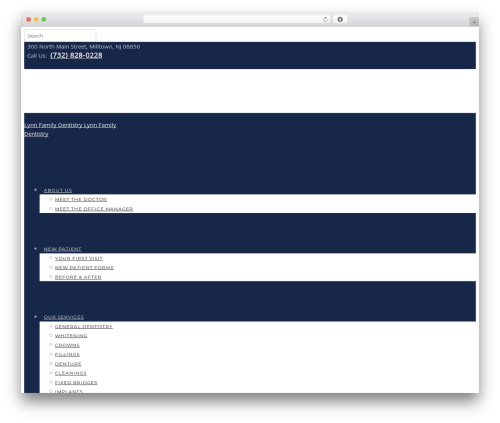Click the address text 300 North Main Street
This screenshot has height=423, width=500.
(57, 47)
